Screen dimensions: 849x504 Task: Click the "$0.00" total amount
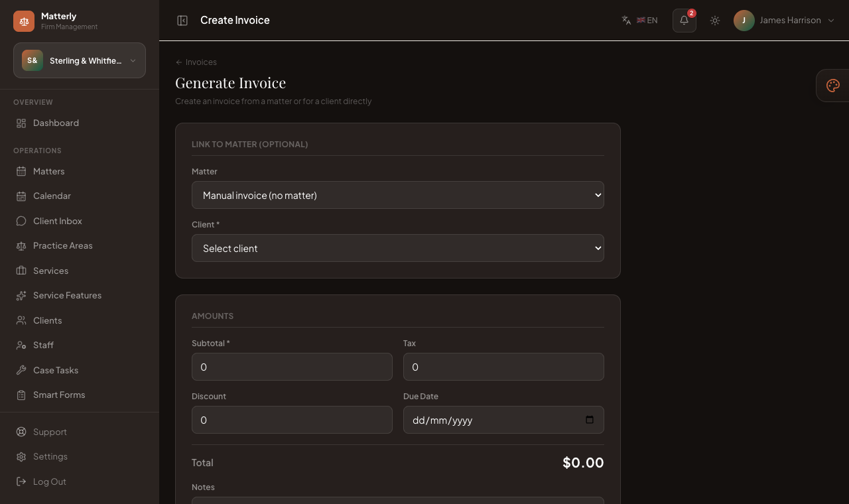583,463
